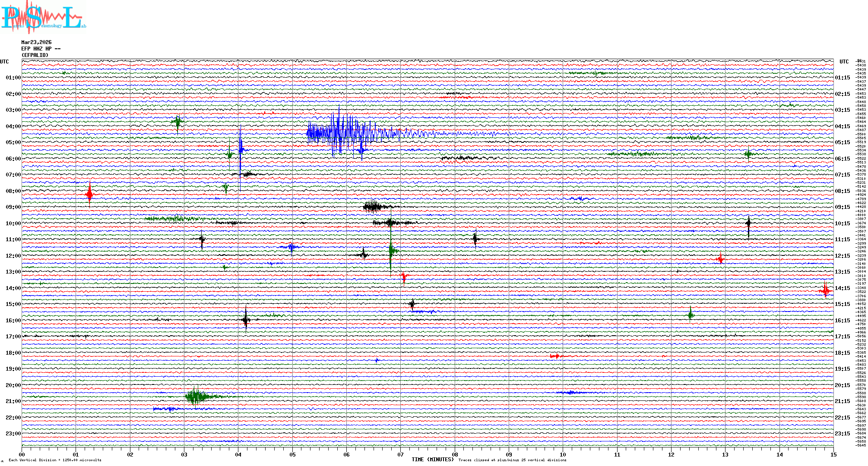
Task: Click the 12:00 hour label on left
Action: point(13,256)
